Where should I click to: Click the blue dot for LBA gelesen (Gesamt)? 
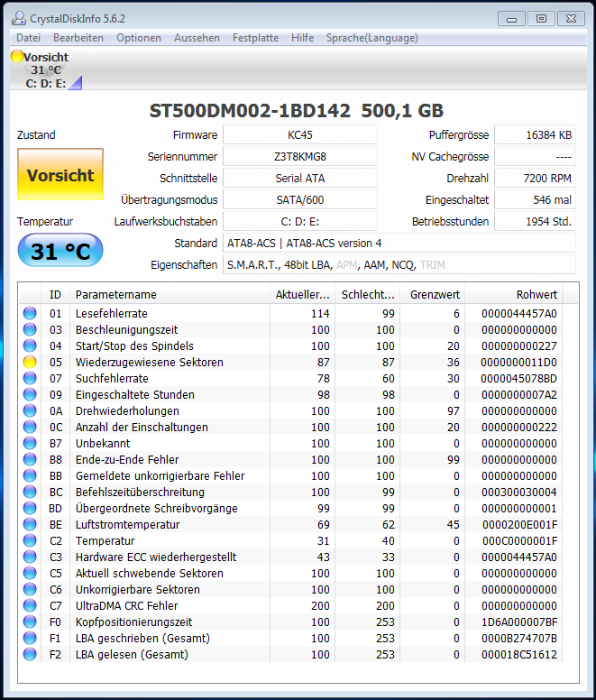[30, 655]
